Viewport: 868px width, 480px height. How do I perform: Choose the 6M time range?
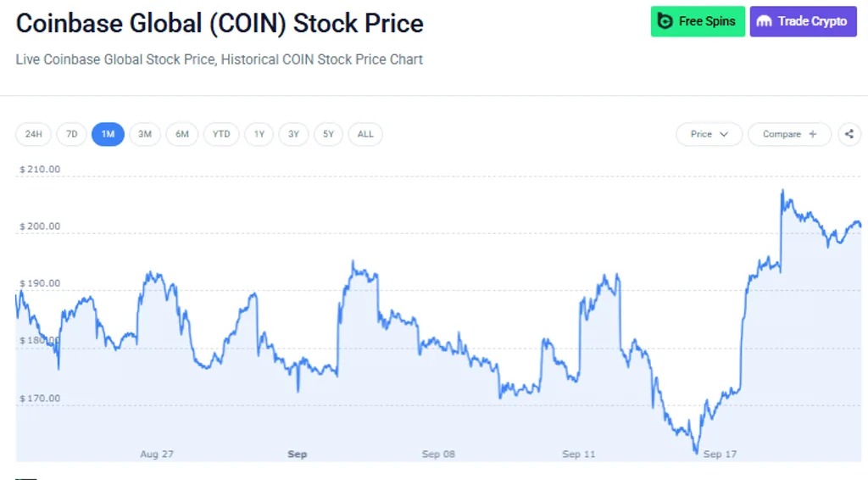coord(182,134)
